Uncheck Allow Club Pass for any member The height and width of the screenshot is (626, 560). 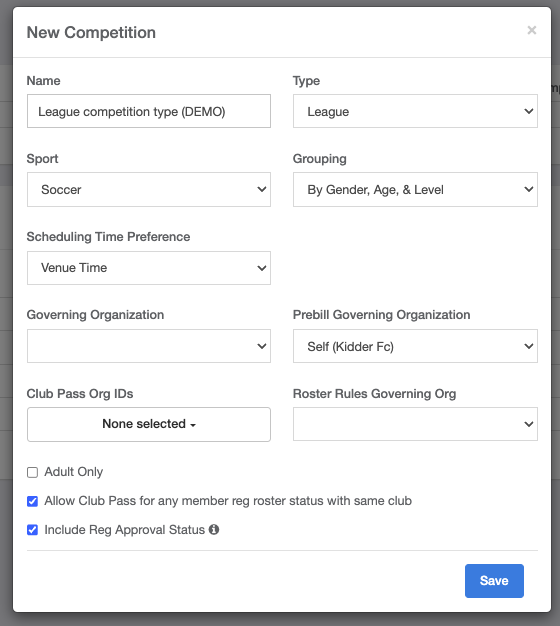32,501
